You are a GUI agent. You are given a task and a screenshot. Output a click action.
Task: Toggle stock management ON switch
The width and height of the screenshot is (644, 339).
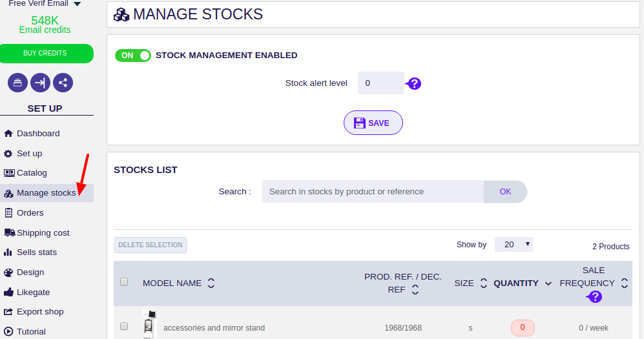point(132,56)
